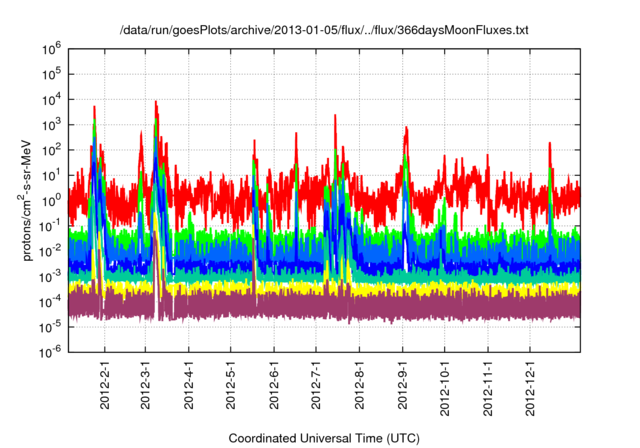Click the y-axis label protons/cm²-s-sr-MeV

[31, 198]
